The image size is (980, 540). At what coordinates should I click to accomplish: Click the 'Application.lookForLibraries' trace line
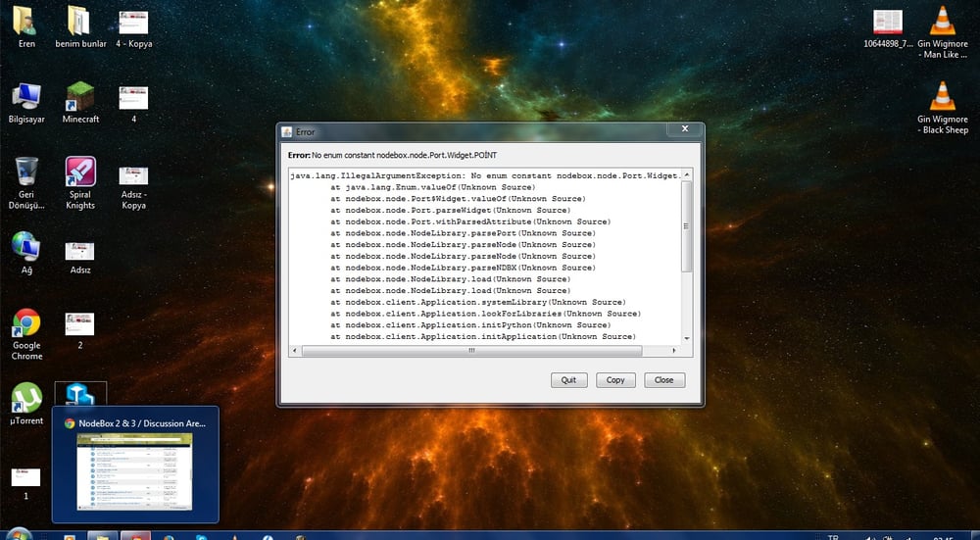485,314
